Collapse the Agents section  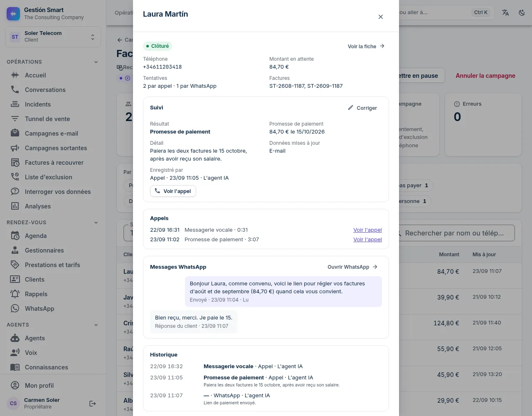click(x=96, y=325)
